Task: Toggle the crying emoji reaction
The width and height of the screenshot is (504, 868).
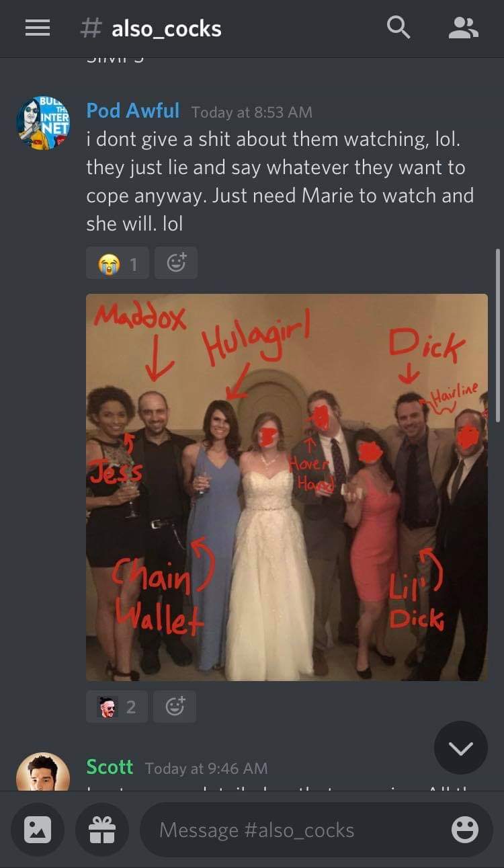Action: (x=117, y=263)
